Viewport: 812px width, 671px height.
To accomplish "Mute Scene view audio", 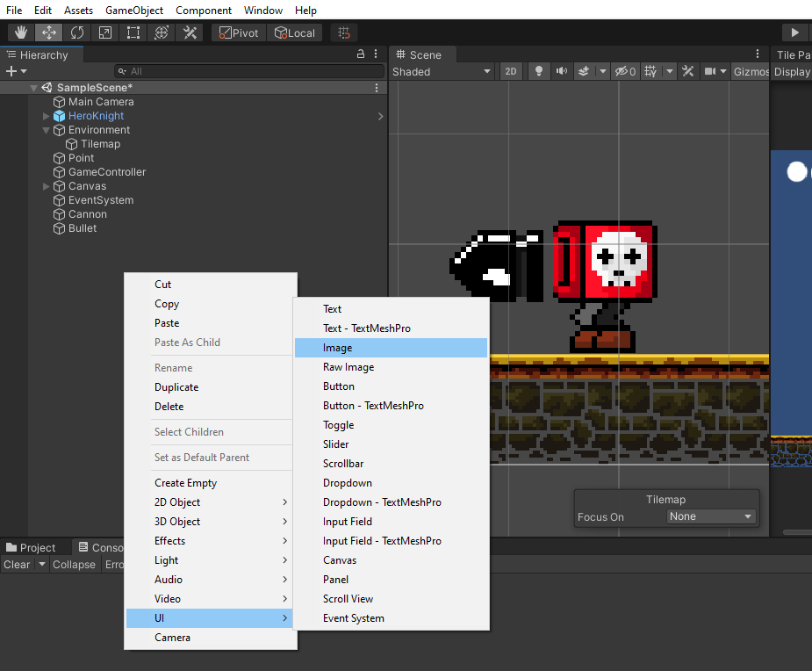I will (560, 71).
